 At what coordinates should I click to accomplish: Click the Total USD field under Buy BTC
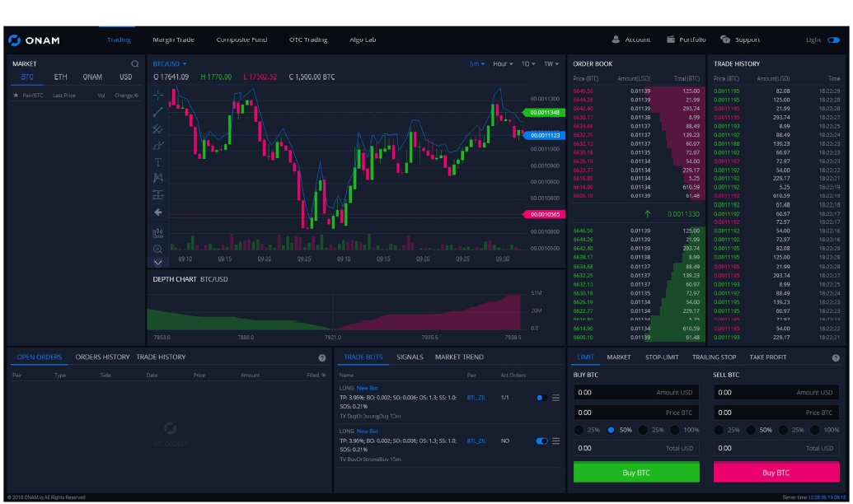(636, 449)
